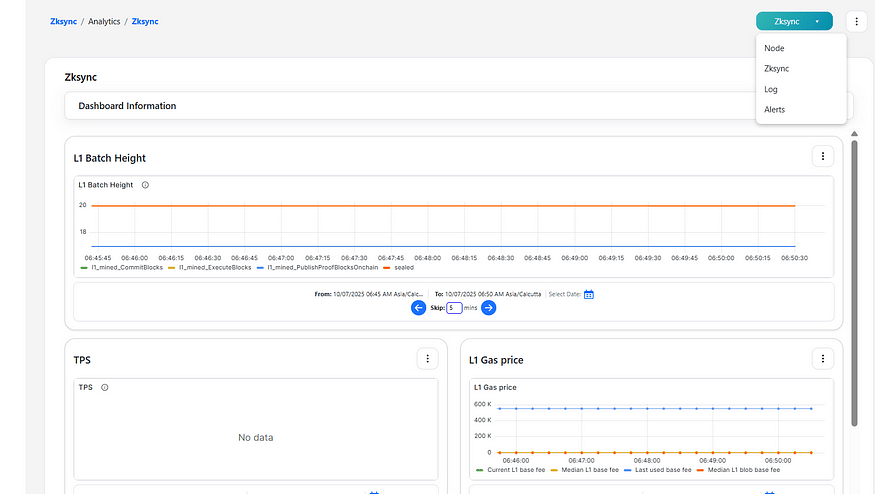Click the L1 Gas price panel title
The width and height of the screenshot is (875, 494).
coord(496,360)
